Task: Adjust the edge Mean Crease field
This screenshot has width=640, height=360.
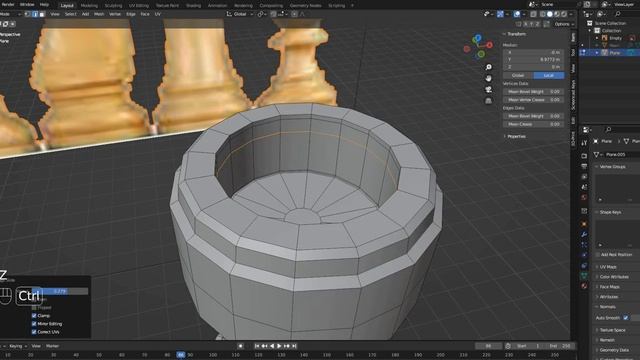Action: [x=533, y=124]
